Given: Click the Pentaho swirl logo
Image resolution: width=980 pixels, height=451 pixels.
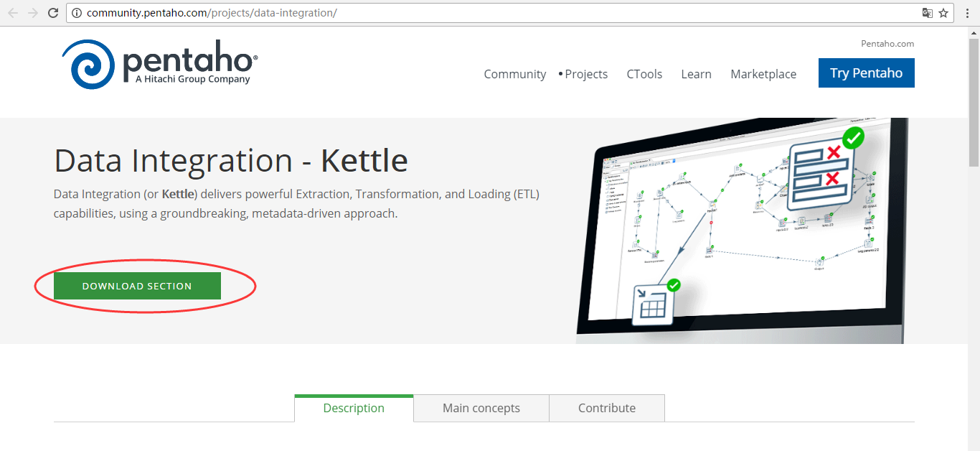Looking at the screenshot, I should coord(88,65).
